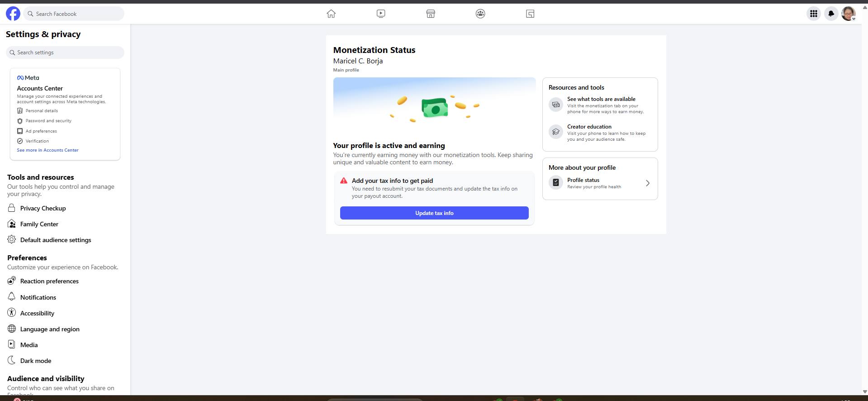
Task: Open Privacy Checkup
Action: [43, 208]
